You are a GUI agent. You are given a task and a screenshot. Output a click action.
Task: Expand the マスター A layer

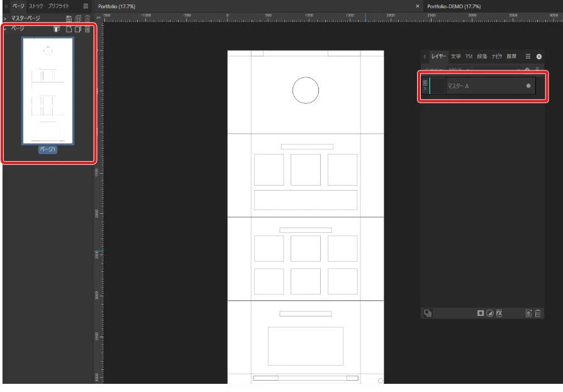[x=425, y=89]
